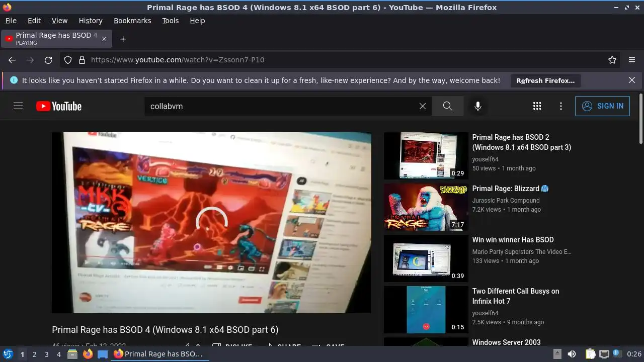This screenshot has width=644, height=362.
Task: Open the Help menu
Action: pos(197,21)
